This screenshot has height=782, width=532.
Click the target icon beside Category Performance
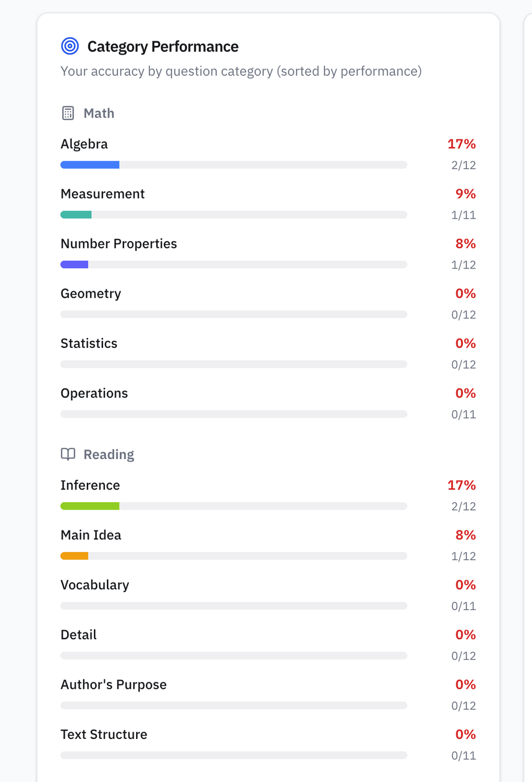click(70, 46)
